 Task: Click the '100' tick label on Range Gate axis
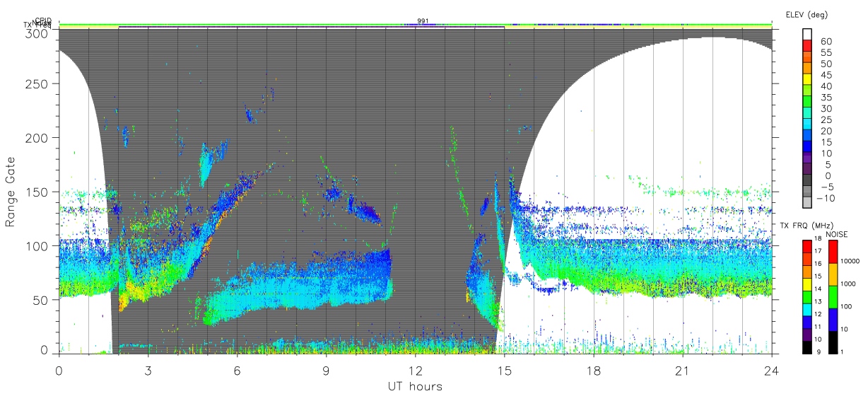pos(38,245)
